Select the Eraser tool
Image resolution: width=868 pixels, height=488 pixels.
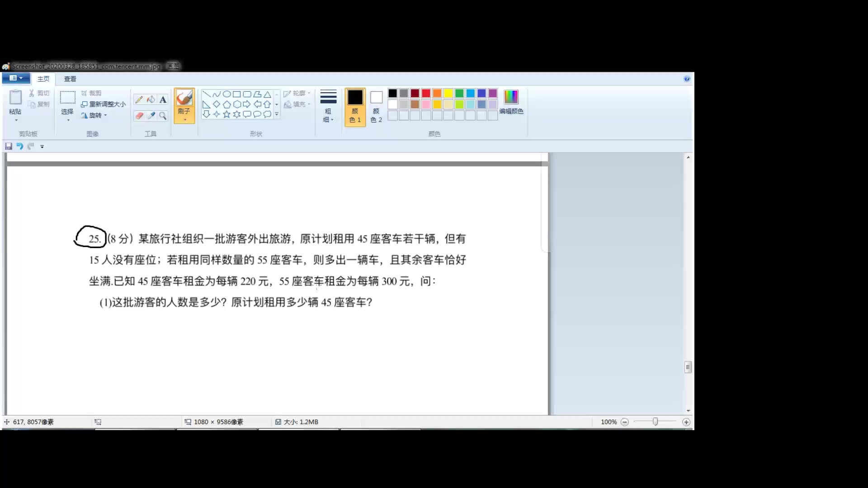[x=139, y=116]
